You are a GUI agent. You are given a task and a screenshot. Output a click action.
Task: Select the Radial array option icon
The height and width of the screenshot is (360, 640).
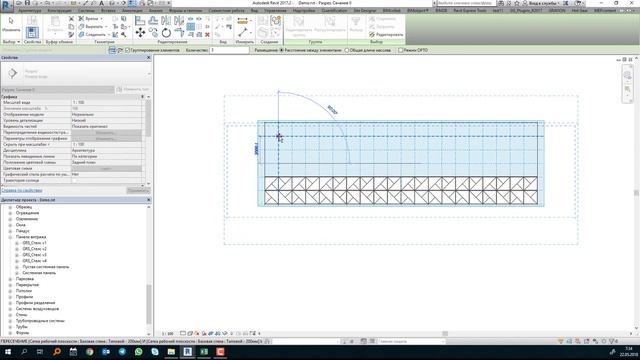coord(120,50)
